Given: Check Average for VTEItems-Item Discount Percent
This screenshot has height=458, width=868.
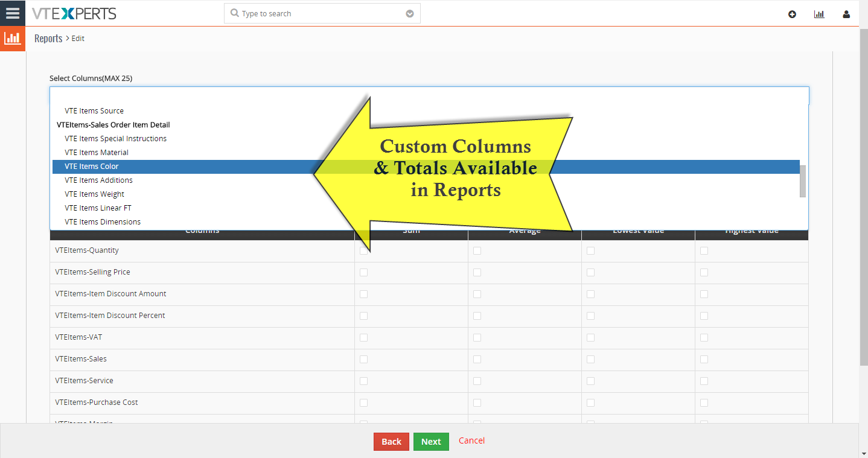Looking at the screenshot, I should coord(477,316).
